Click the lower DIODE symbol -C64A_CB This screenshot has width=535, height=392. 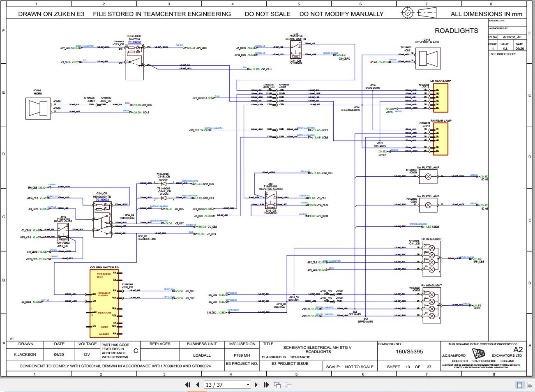tap(164, 198)
